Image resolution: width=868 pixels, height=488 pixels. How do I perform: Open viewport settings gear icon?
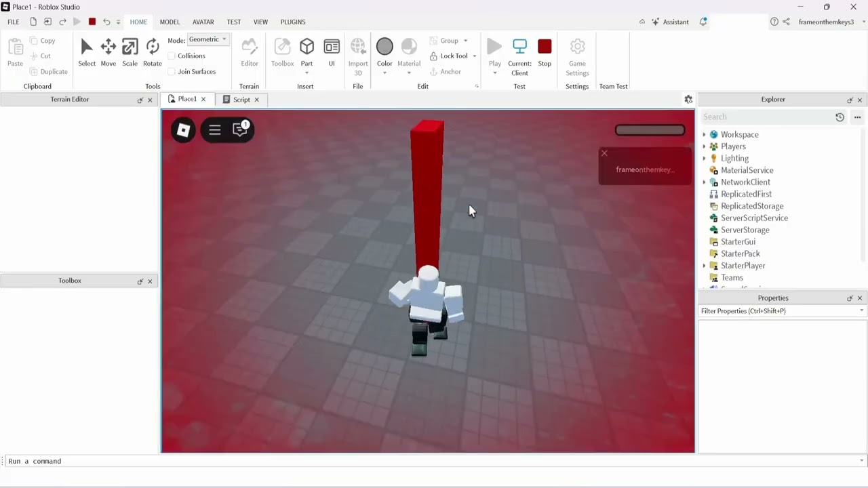pos(688,100)
